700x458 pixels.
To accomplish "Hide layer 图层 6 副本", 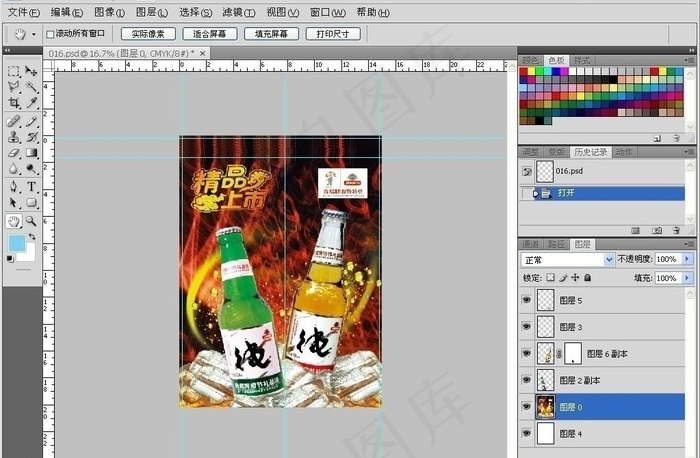I will [x=527, y=353].
